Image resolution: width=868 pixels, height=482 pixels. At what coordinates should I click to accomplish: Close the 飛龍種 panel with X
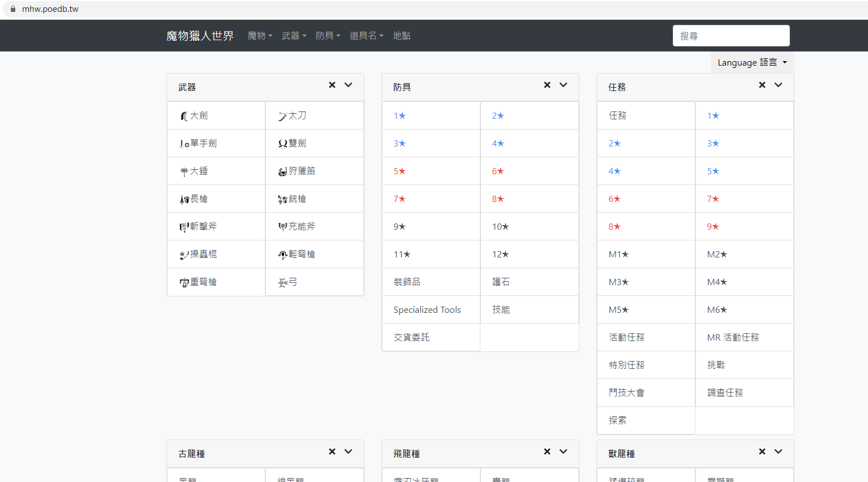(547, 451)
